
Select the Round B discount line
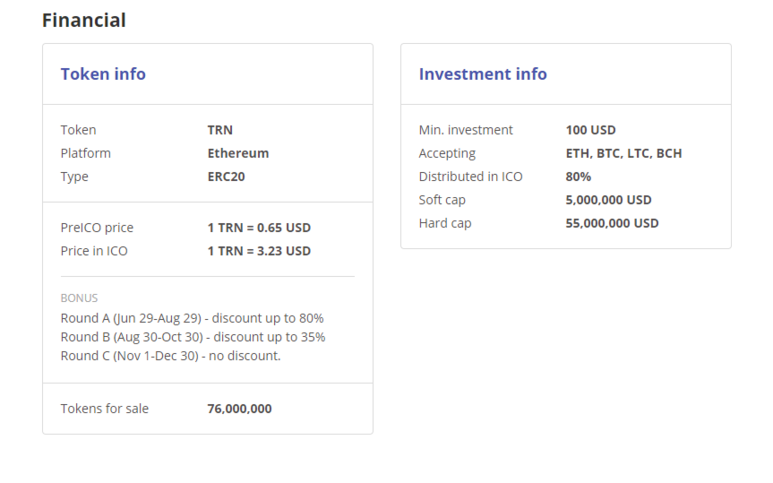pos(192,337)
